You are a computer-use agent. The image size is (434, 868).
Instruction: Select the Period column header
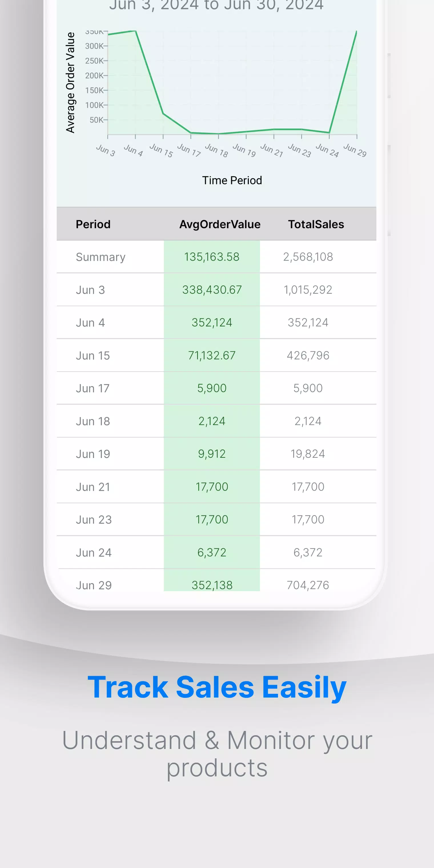point(93,224)
